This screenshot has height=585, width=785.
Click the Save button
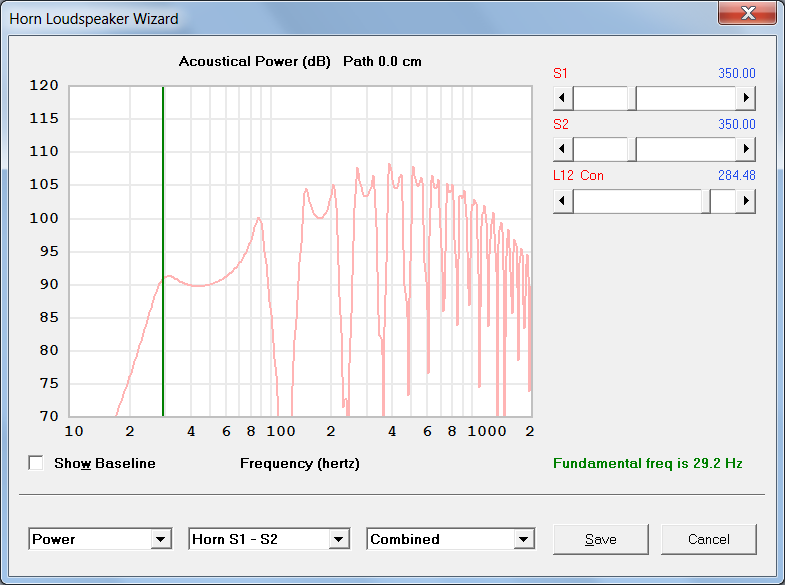[601, 539]
